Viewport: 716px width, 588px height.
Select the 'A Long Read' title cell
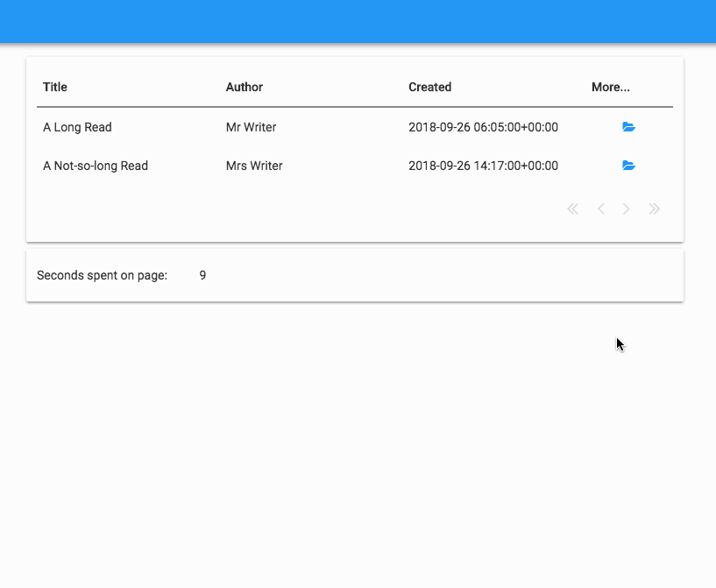[x=77, y=127]
